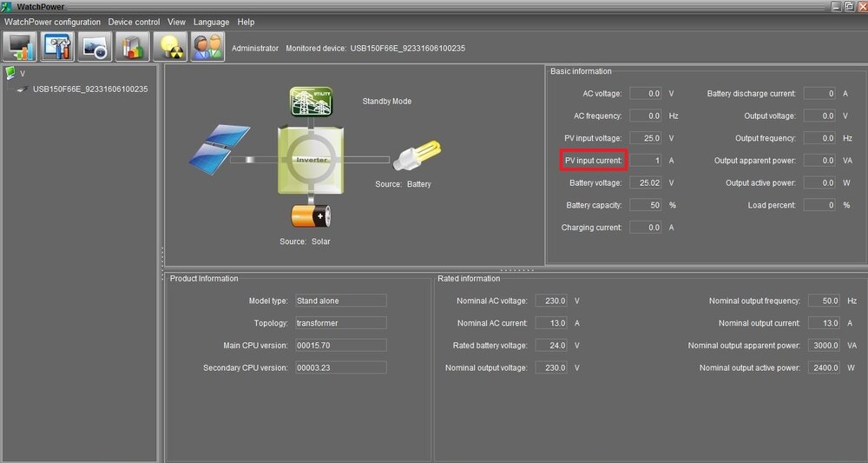
Task: Click the Battery capacity value field
Action: [645, 205]
